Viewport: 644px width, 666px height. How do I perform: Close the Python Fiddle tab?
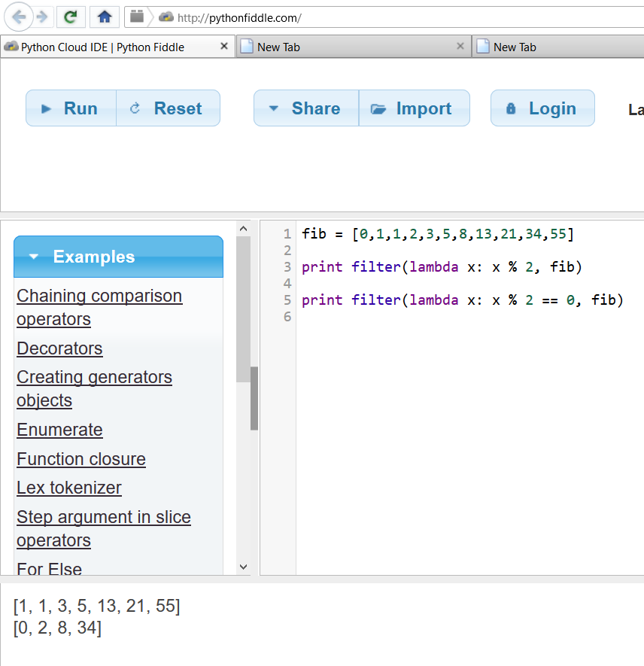(x=224, y=46)
